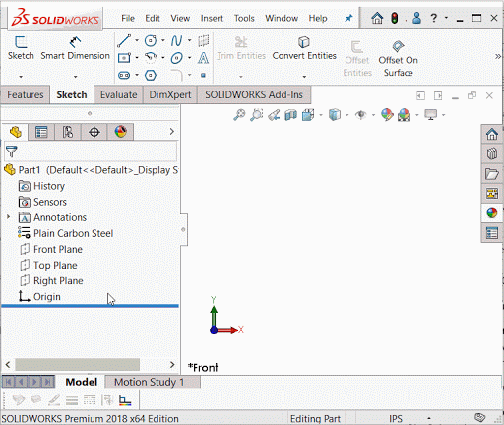Select the sketch Text tool
The height and width of the screenshot is (425, 504).
coord(203,58)
